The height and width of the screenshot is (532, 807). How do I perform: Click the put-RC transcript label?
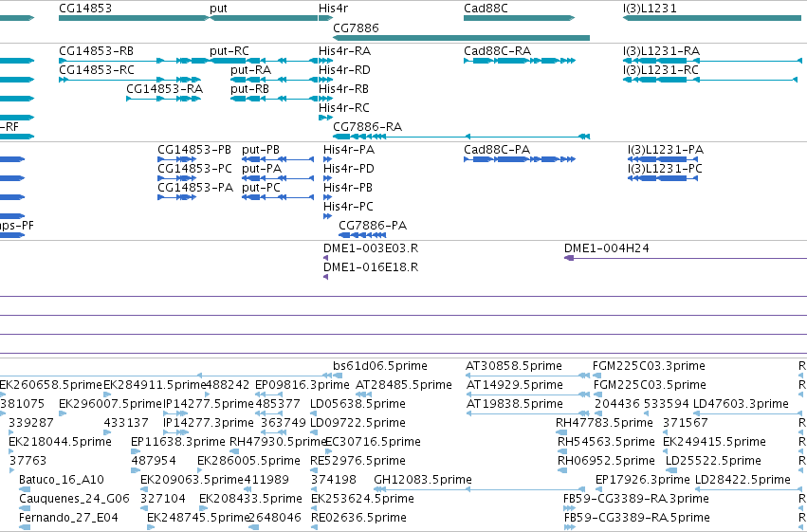[229, 51]
